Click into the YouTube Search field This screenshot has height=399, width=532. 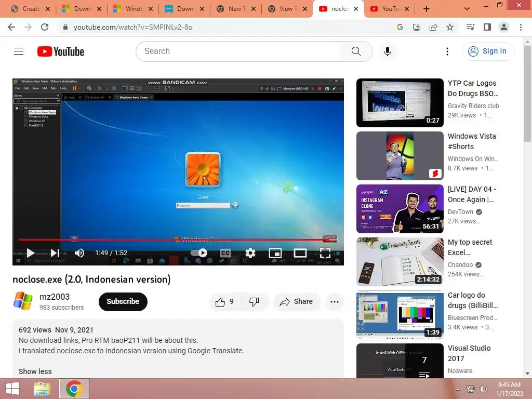pyautogui.click(x=238, y=51)
